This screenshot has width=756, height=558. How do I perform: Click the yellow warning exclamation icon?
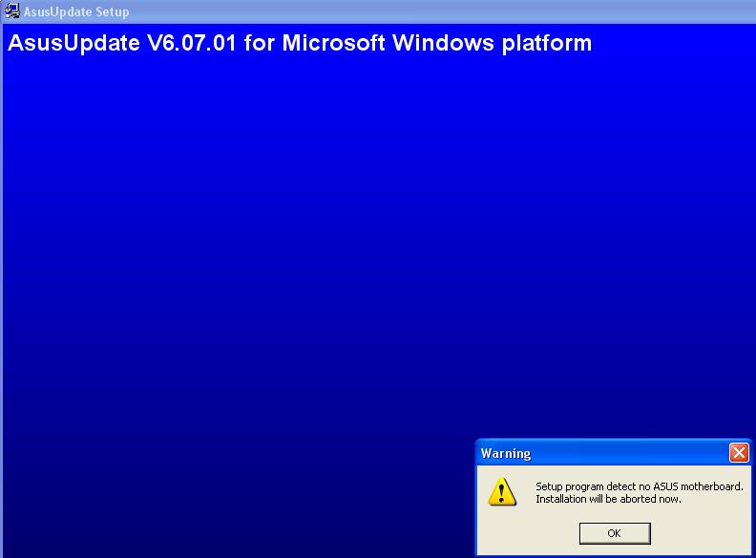[502, 491]
